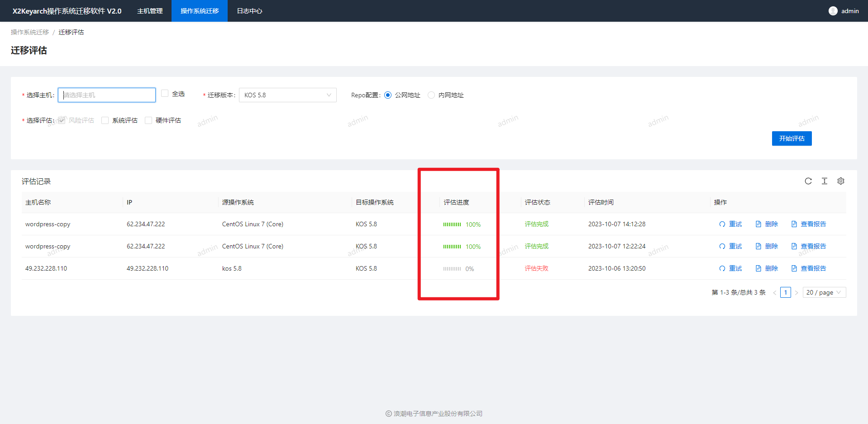Click 删除 link in the 12:22:24 row
868x424 pixels.
[x=772, y=246]
